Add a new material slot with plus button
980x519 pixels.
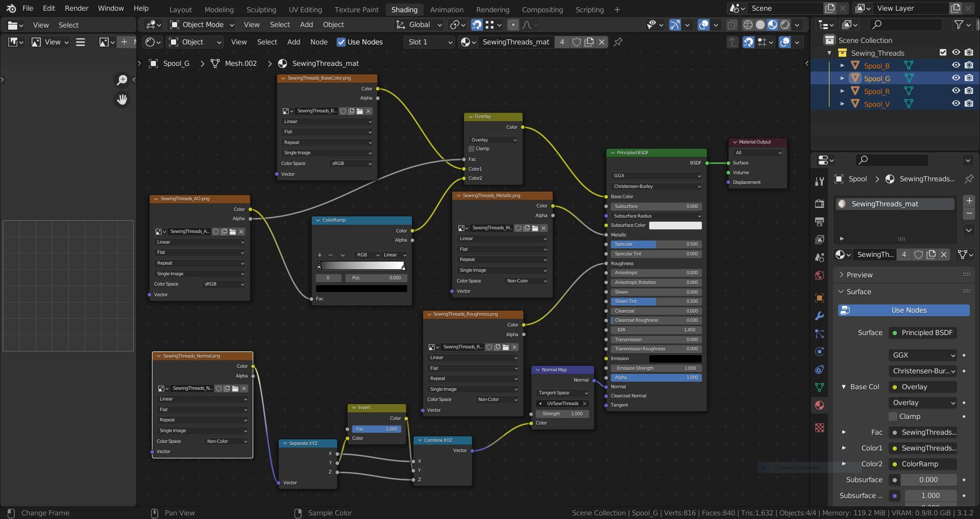point(969,201)
